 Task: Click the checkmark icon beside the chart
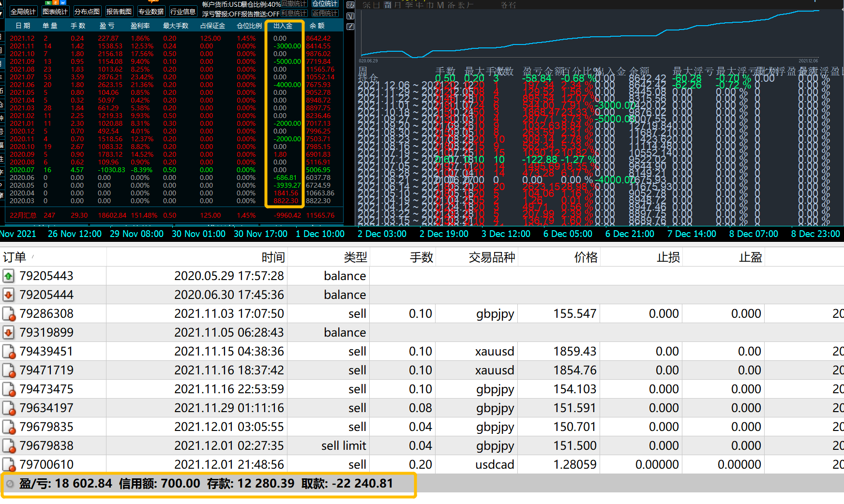(351, 16)
